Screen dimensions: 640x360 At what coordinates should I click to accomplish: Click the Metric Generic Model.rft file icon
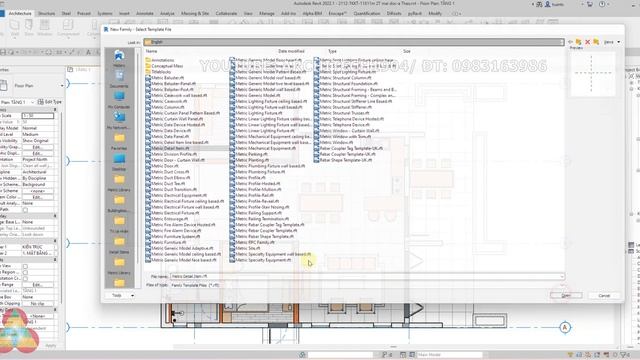pyautogui.click(x=232, y=96)
